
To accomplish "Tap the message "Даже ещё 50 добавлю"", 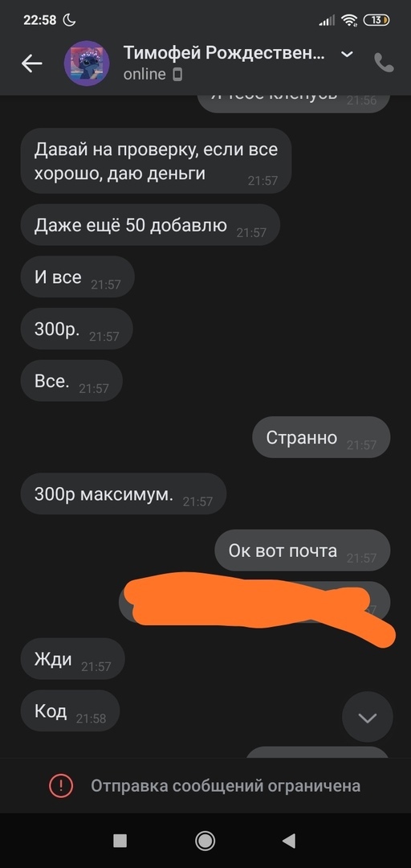I will pyautogui.click(x=150, y=225).
